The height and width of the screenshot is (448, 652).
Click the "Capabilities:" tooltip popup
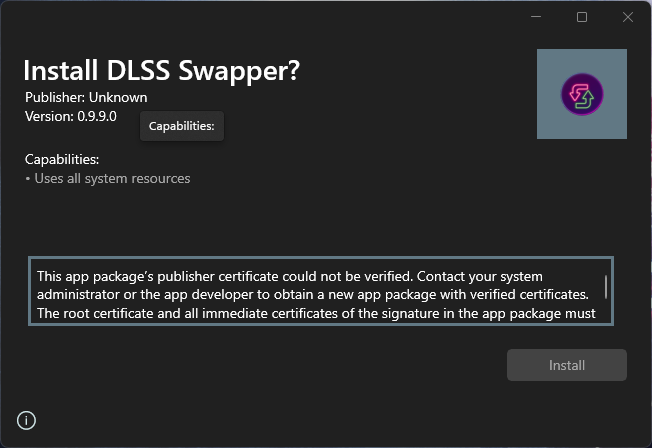(182, 126)
